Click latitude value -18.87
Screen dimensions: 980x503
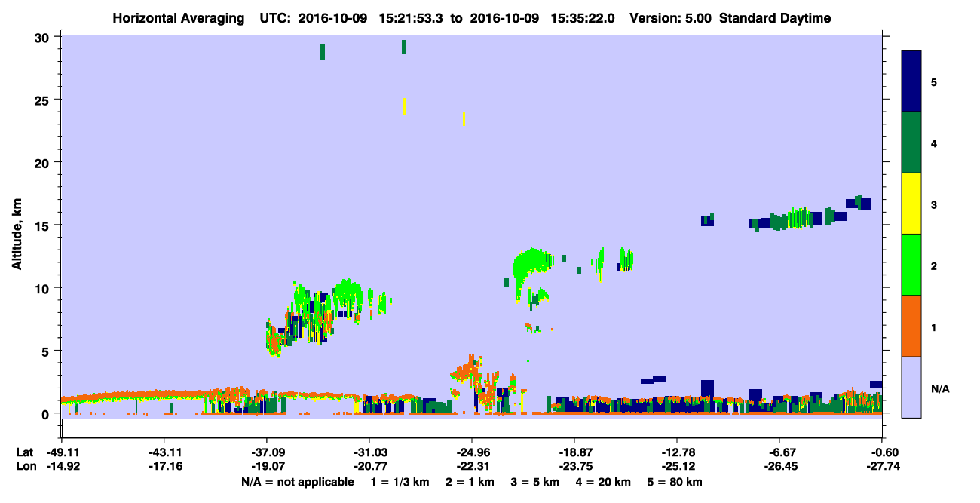(x=574, y=452)
